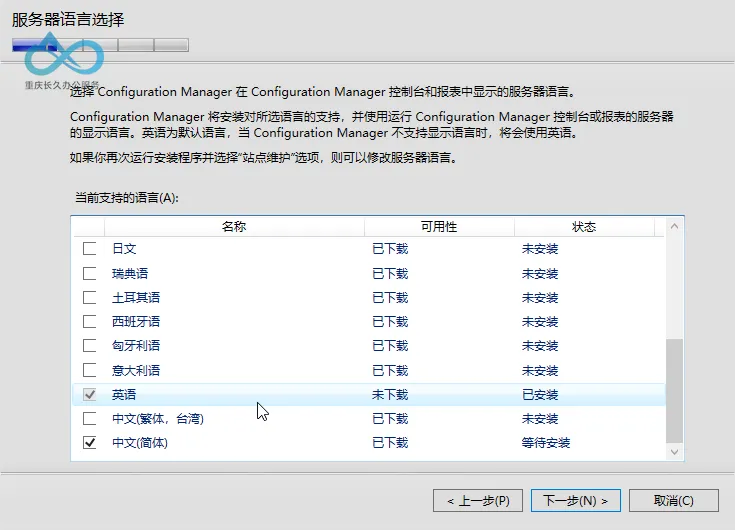
Task: Select the 日文 row name
Action: 124,248
